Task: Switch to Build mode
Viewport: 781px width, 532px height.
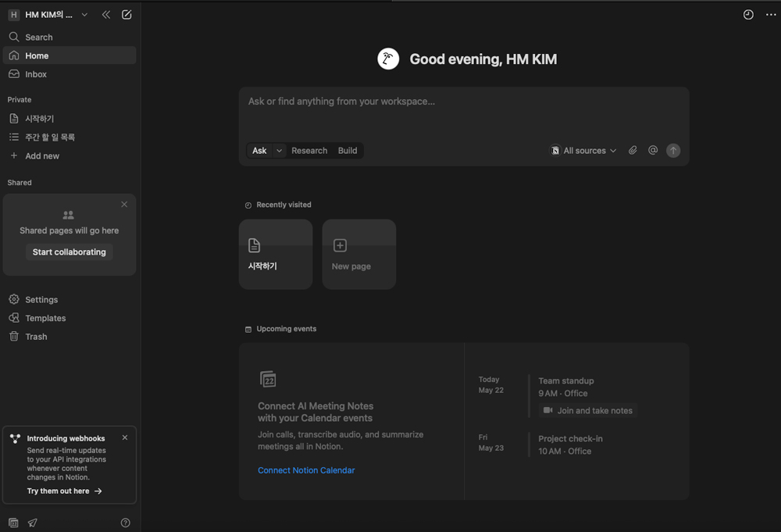Action: coord(348,151)
